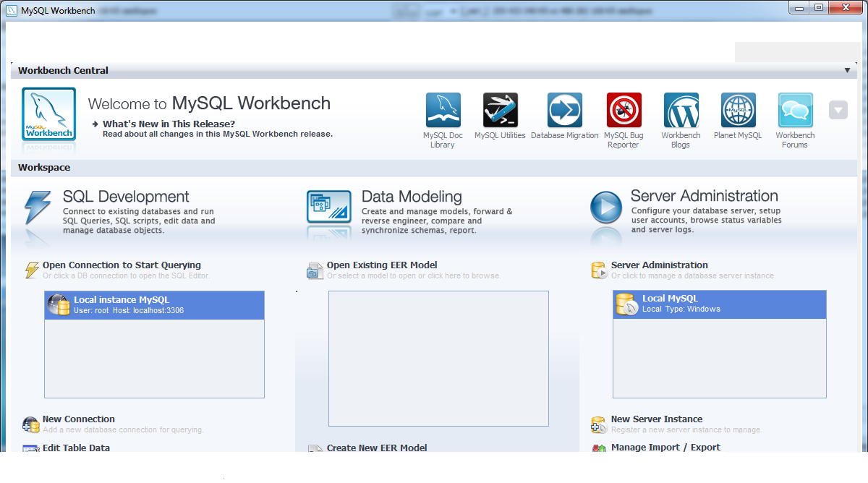Minimize the MySQL Workbench window
868x483 pixels.
(x=800, y=7)
